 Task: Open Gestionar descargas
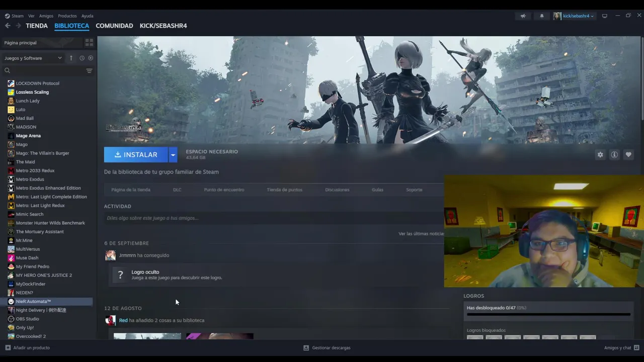tap(327, 348)
